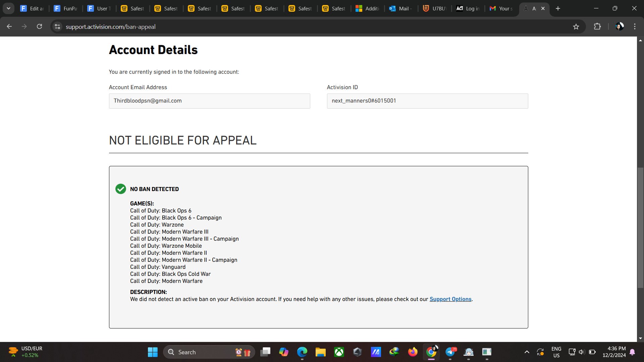
Task: Click the page scrollbar up arrow
Action: (x=640, y=40)
